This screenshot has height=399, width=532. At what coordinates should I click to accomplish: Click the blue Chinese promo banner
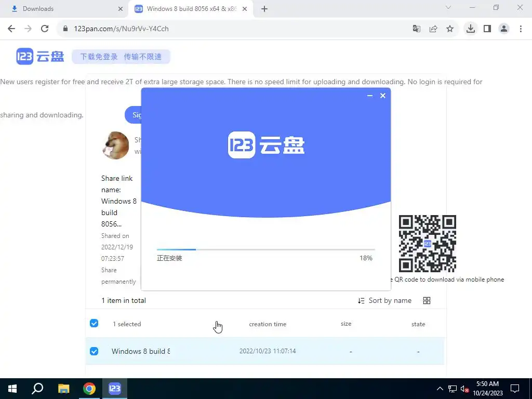point(121,57)
